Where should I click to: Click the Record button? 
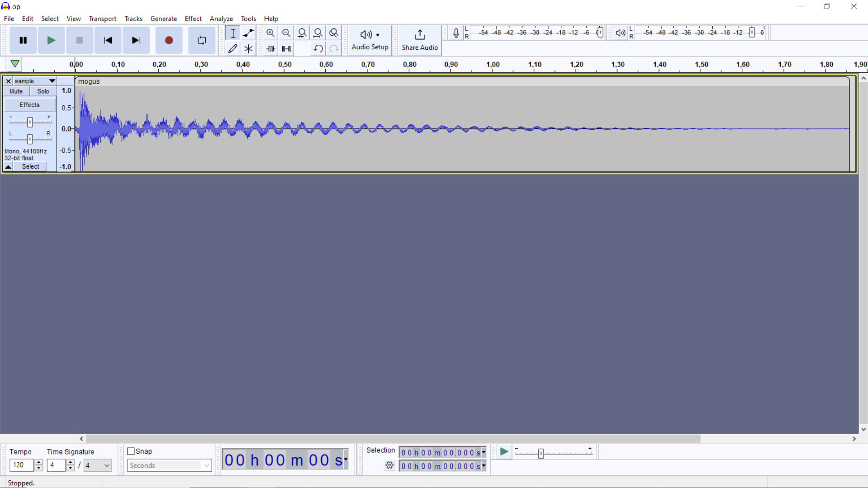click(169, 40)
